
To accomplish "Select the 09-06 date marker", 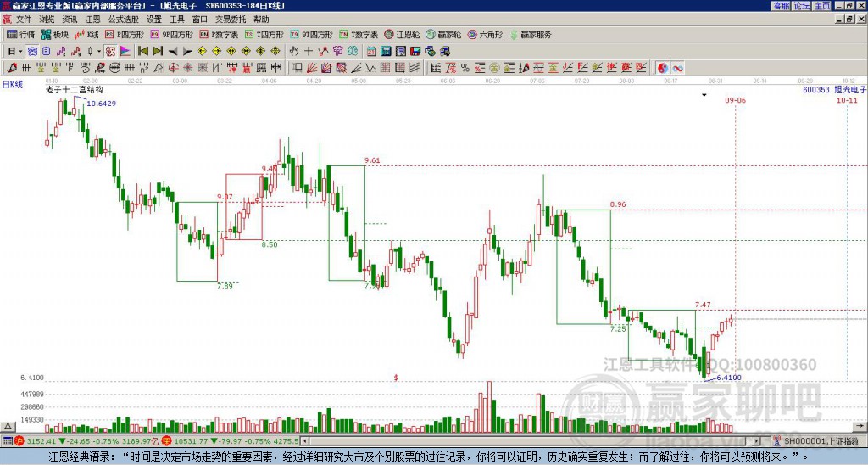I will [x=735, y=100].
